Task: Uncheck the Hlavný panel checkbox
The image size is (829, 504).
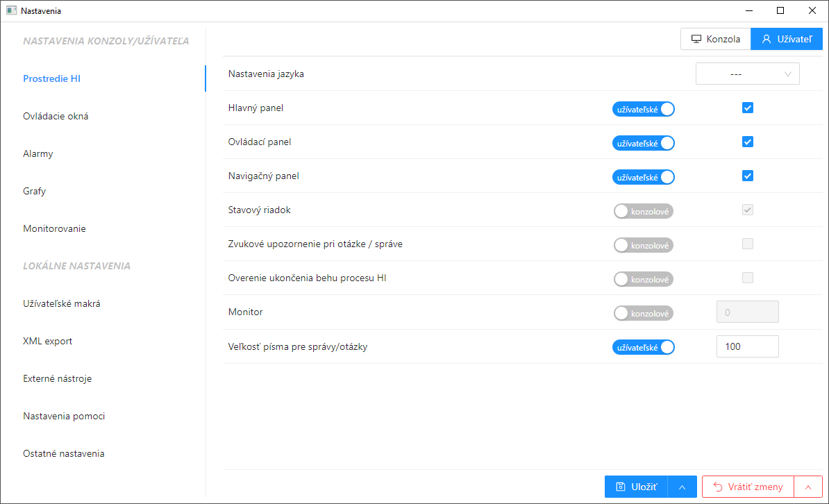Action: (x=748, y=108)
